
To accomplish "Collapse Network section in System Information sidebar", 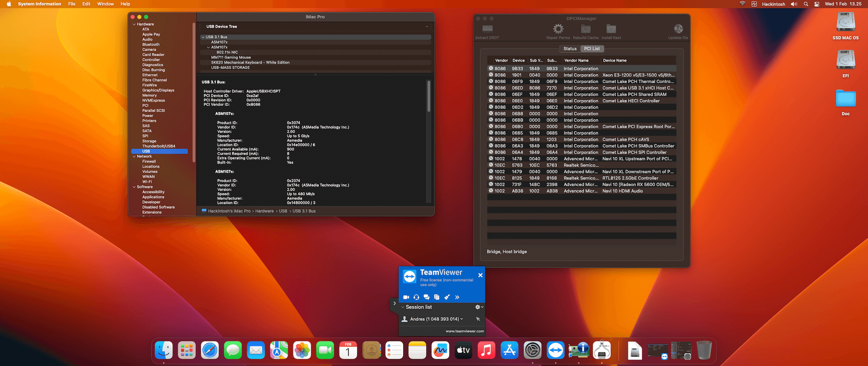I will coord(134,156).
